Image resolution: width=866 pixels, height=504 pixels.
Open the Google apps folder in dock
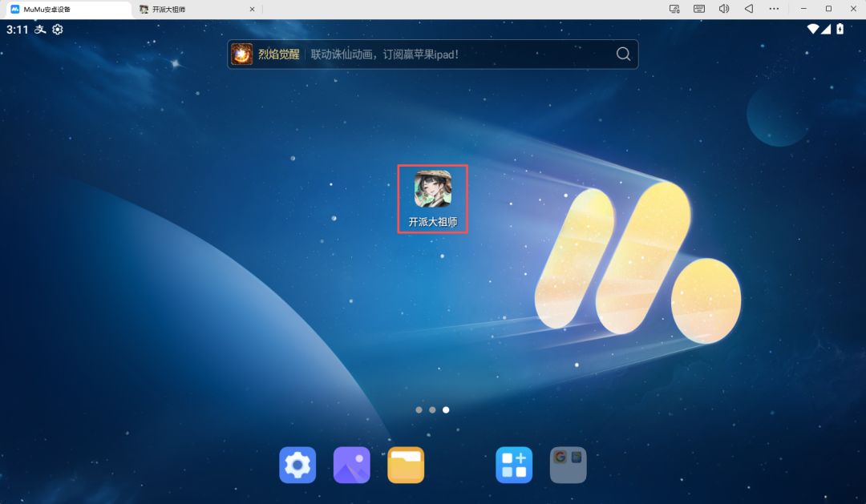tap(568, 465)
